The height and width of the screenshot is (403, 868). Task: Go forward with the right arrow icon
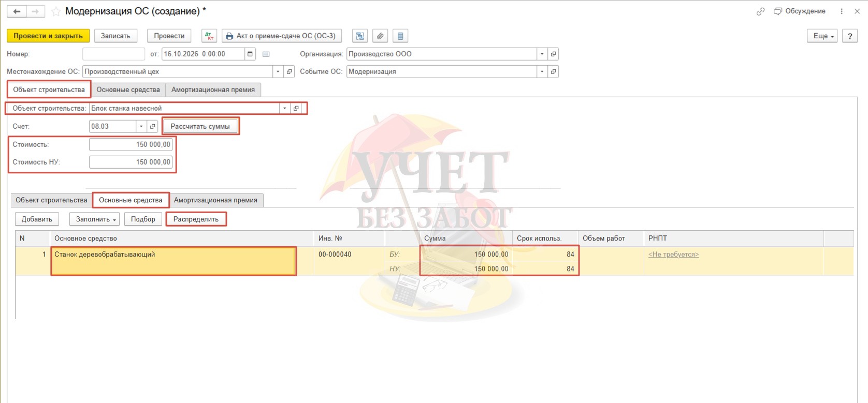[x=35, y=11]
